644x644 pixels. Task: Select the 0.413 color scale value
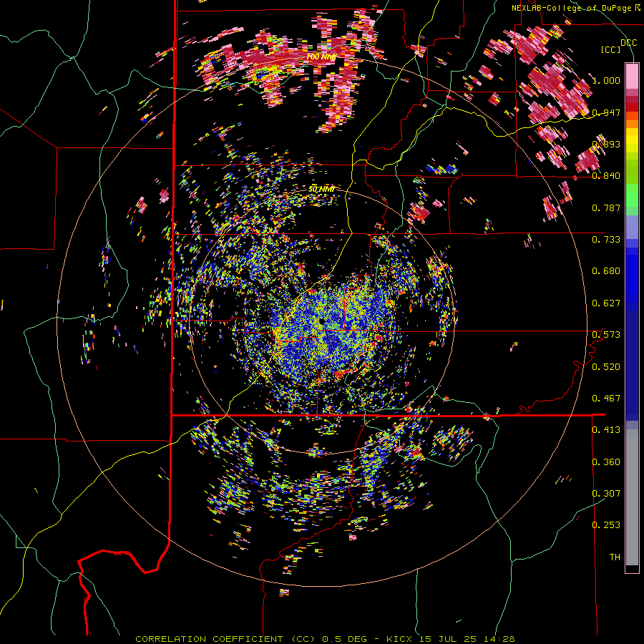pyautogui.click(x=606, y=430)
